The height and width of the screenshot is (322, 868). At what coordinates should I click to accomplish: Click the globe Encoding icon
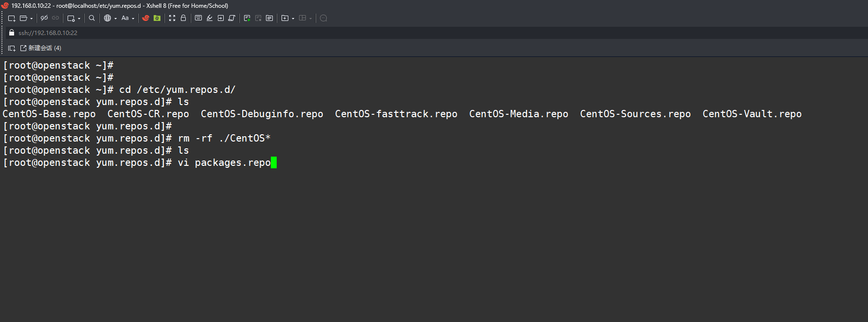pyautogui.click(x=107, y=18)
